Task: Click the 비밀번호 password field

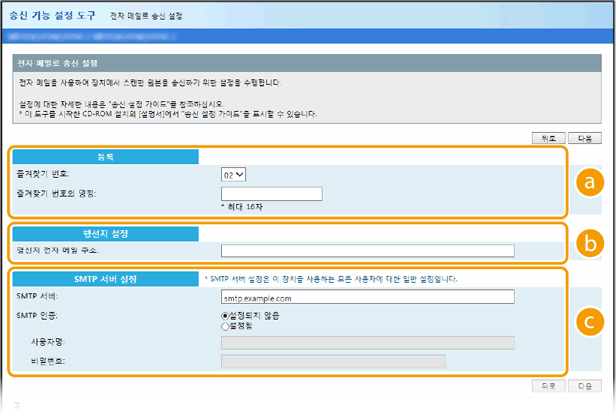Action: (x=333, y=361)
